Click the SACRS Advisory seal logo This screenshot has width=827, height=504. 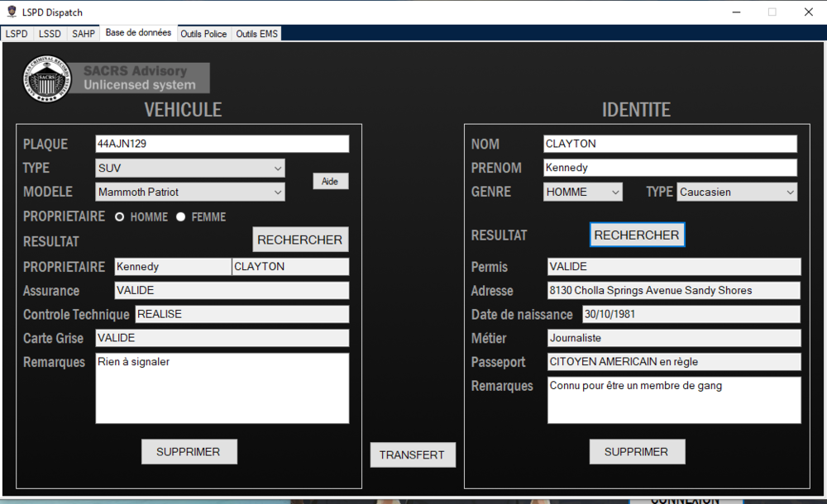click(x=46, y=79)
